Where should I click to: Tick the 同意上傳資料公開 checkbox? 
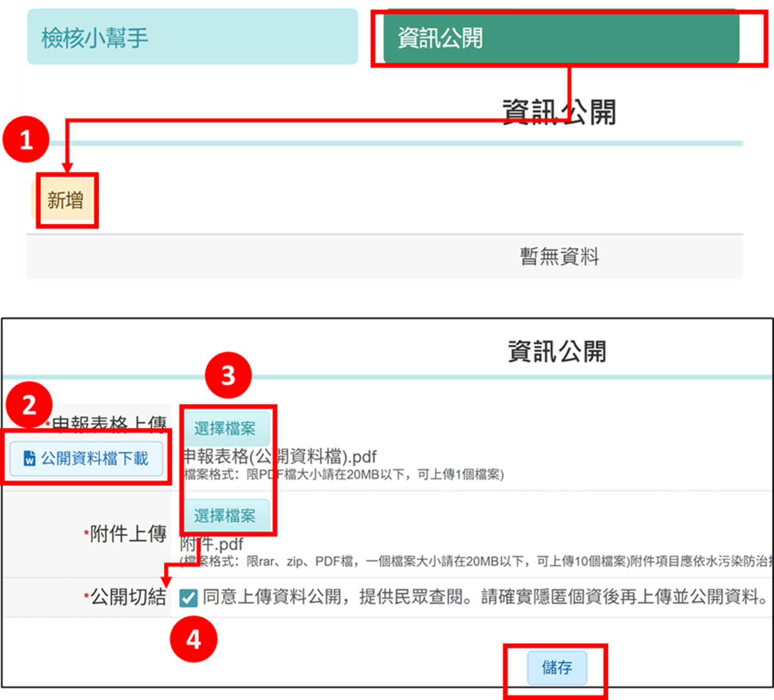click(x=188, y=598)
